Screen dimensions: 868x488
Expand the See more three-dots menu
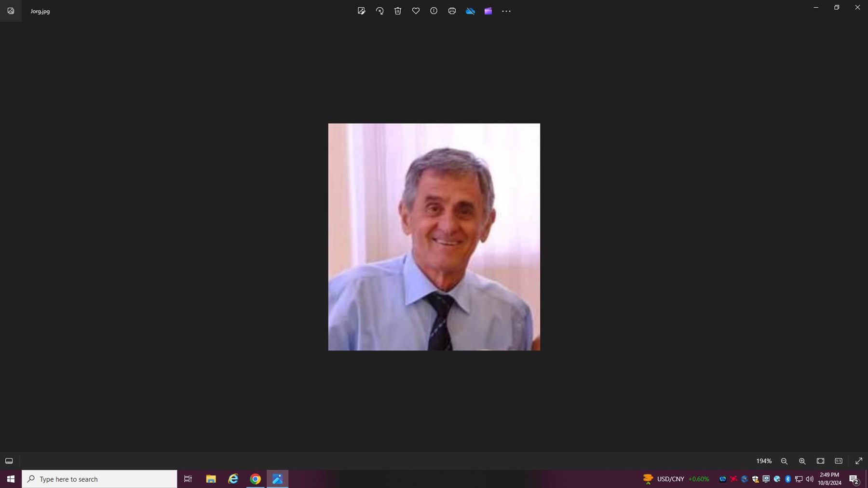[x=506, y=11]
